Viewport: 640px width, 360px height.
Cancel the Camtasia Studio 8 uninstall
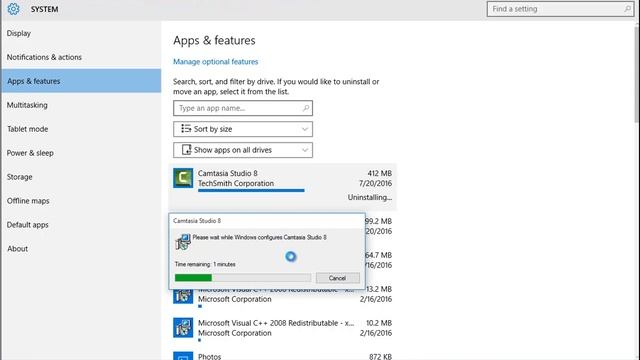[338, 278]
